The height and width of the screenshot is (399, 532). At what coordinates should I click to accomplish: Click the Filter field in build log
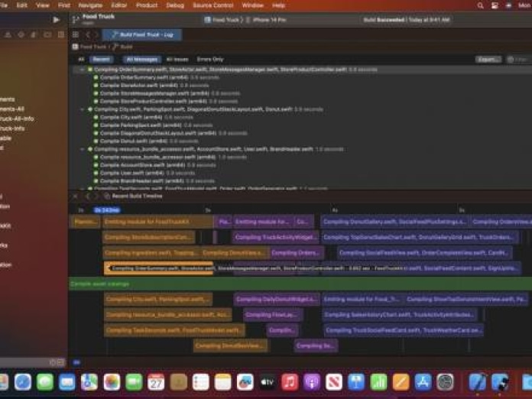click(x=519, y=60)
